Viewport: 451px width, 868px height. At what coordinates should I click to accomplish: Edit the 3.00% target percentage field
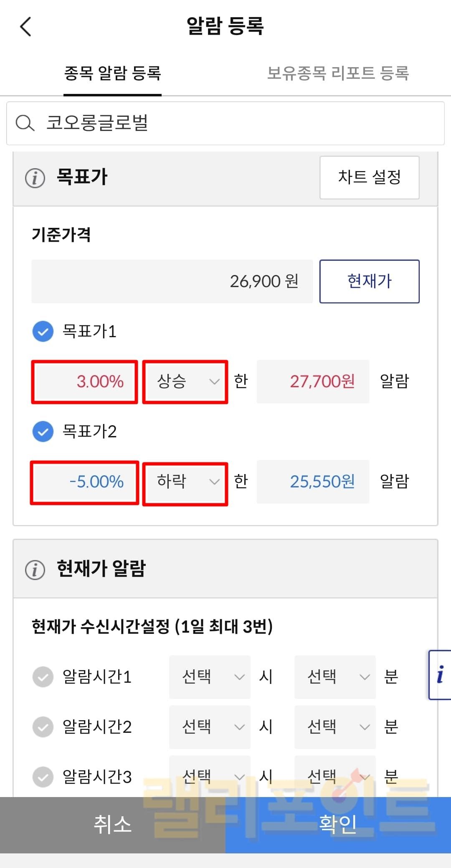click(x=85, y=382)
